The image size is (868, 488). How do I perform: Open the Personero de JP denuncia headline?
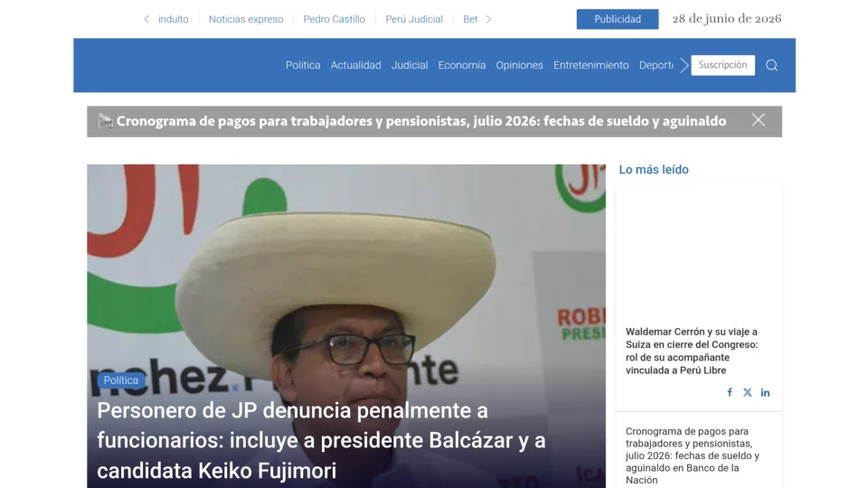[321, 440]
